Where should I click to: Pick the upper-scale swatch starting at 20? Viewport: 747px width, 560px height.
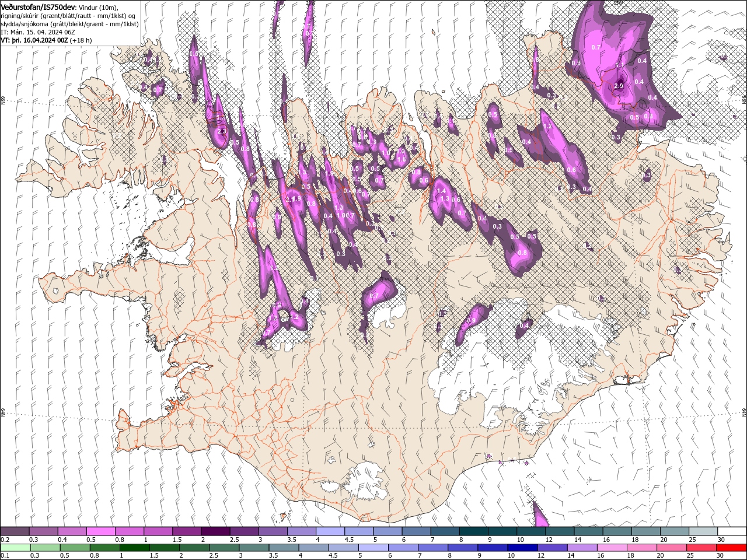point(674,531)
